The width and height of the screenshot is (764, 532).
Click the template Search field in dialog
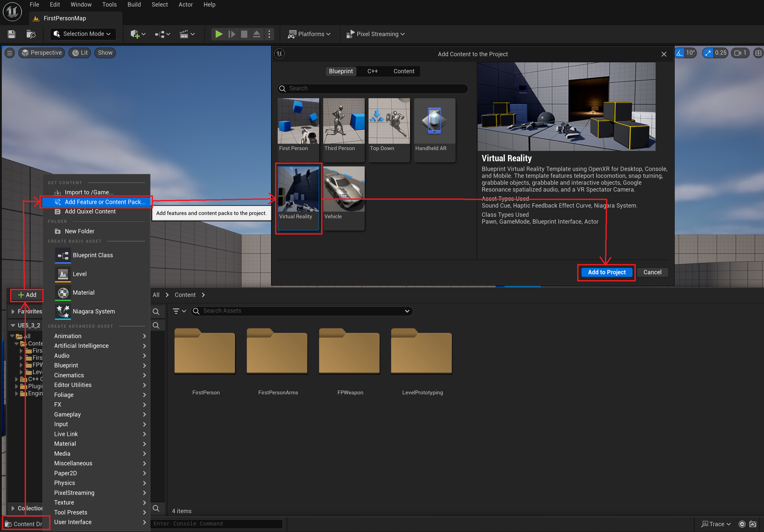coord(372,89)
